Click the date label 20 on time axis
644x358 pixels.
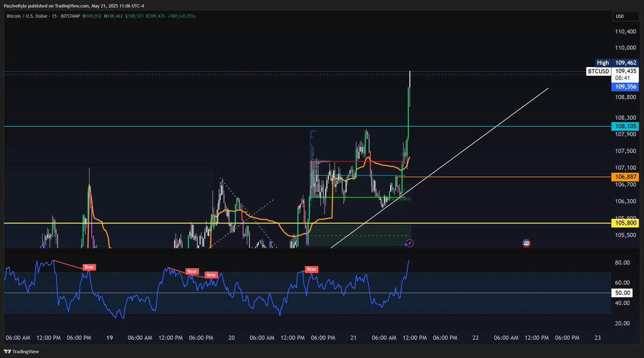click(232, 338)
